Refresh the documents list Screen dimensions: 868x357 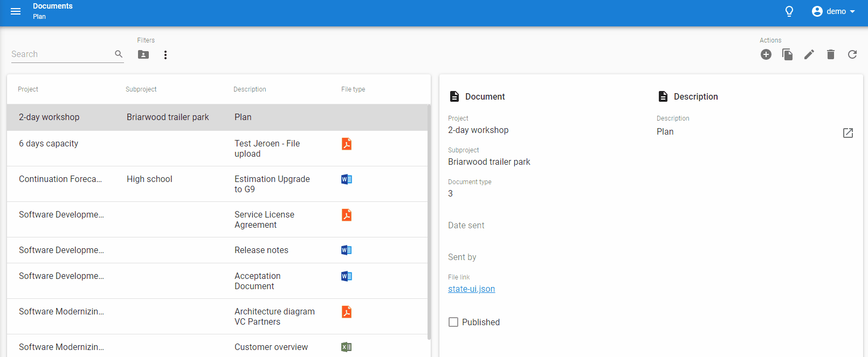tap(852, 54)
